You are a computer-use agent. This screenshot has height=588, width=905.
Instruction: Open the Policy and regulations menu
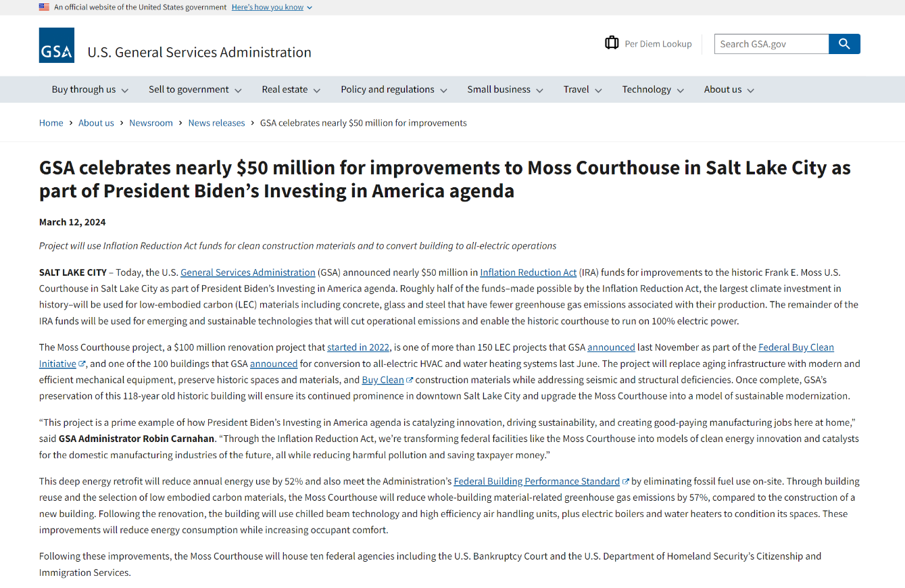point(393,89)
